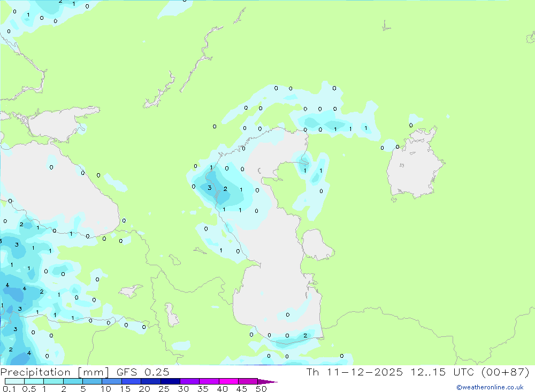Click the date 'Th 11-12-2025' text

354,372
